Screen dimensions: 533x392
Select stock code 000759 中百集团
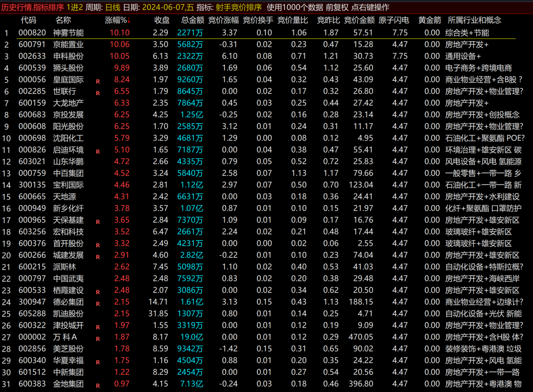click(32, 173)
